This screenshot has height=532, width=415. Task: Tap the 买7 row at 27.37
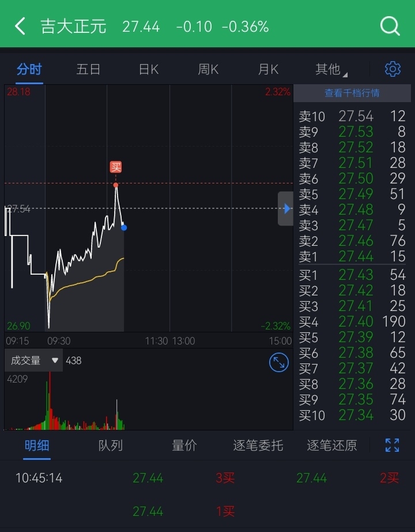tap(352, 369)
